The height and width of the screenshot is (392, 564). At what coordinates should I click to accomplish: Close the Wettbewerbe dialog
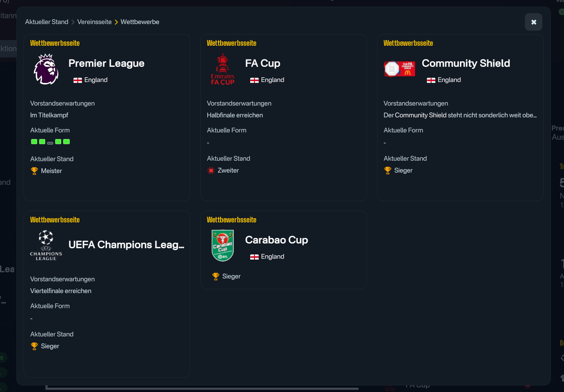[533, 22]
